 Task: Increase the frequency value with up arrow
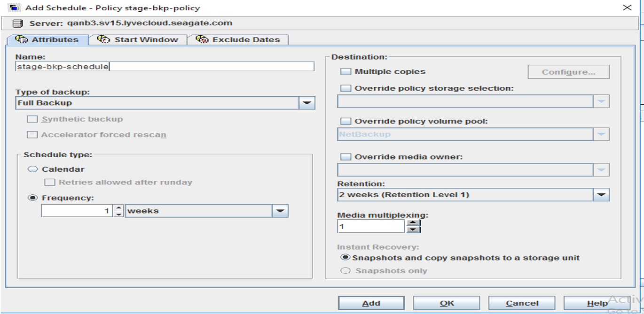[x=119, y=208]
